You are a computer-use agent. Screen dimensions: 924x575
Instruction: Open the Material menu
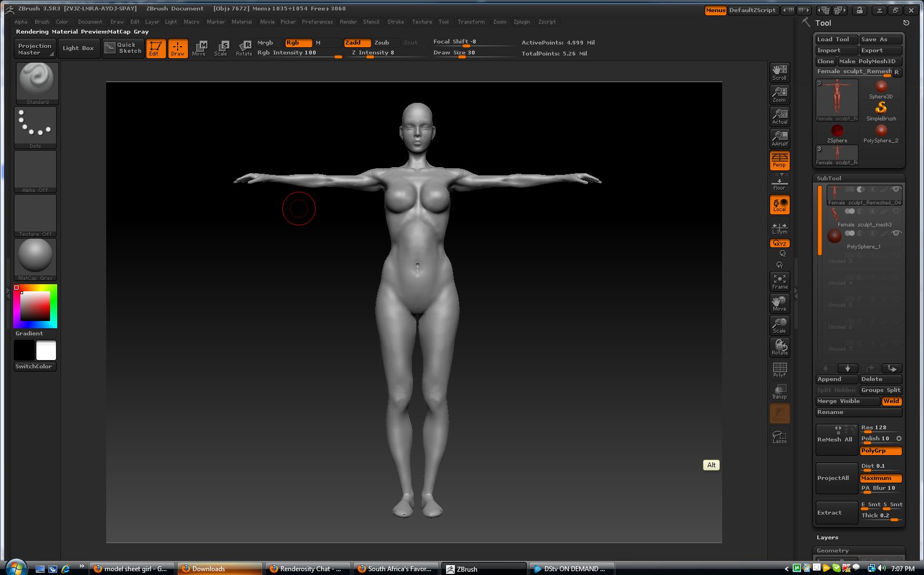(241, 22)
